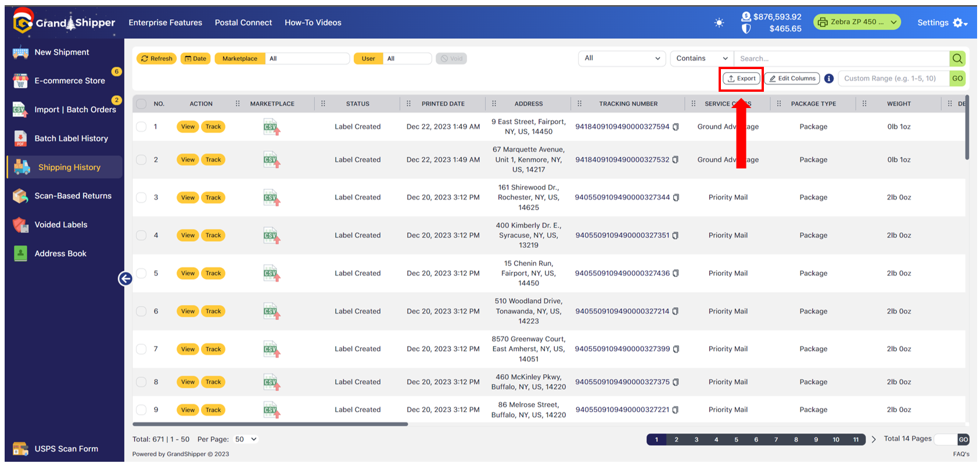Check the select-all checkbox in the header

pos(141,104)
